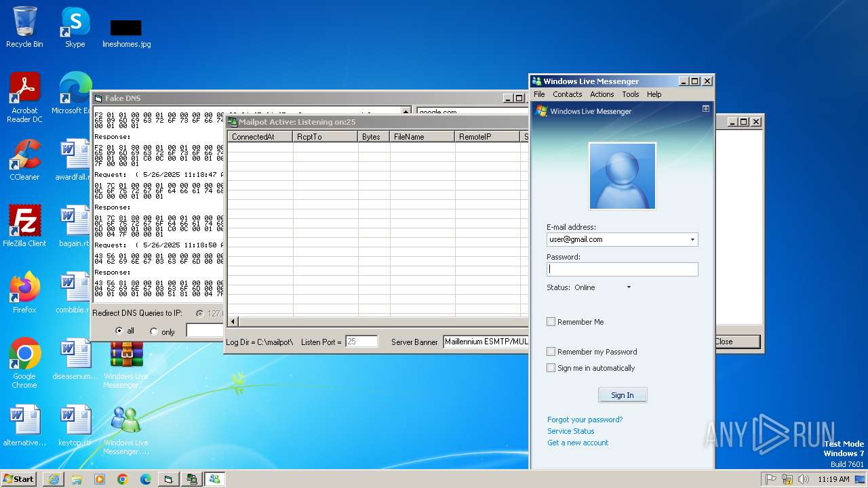Launch CCleaner from the desktop
Screen dimensions: 868x488
point(24,160)
